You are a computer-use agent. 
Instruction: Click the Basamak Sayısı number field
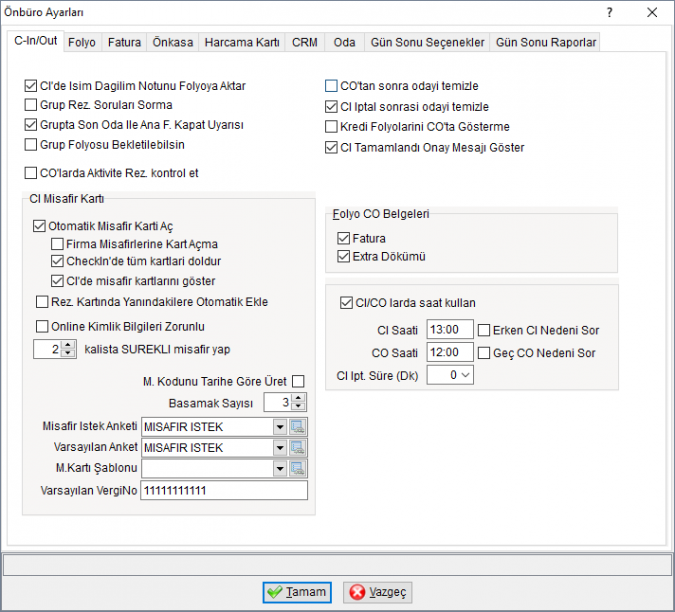pos(278,402)
